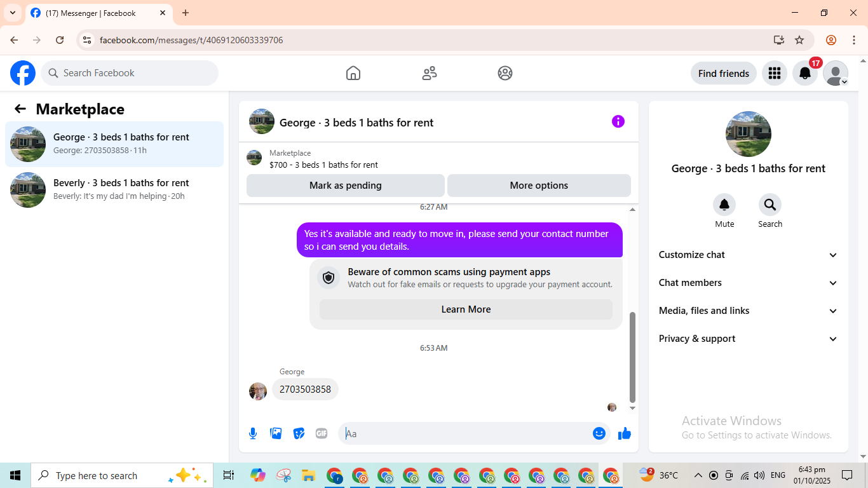Record a voice clip with microphone icon
The image size is (868, 488).
pos(253,433)
